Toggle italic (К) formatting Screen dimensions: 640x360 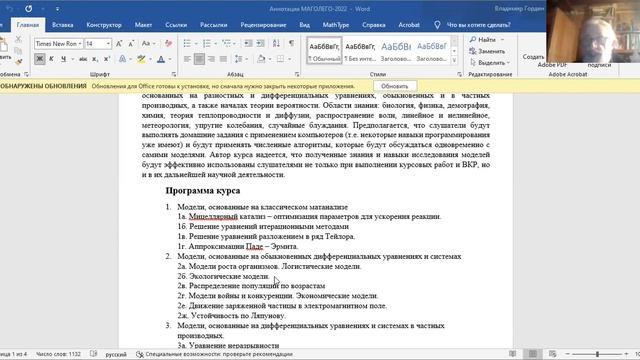pyautogui.click(x=51, y=59)
